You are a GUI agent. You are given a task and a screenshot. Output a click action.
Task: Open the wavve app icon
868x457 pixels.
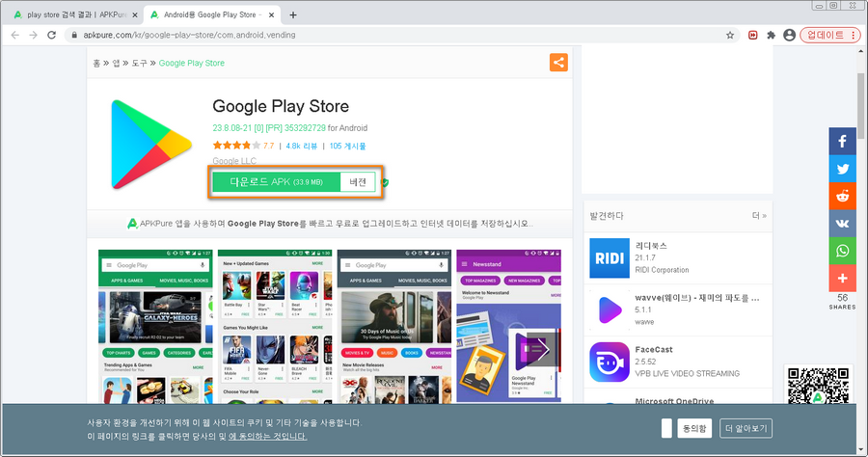point(610,309)
